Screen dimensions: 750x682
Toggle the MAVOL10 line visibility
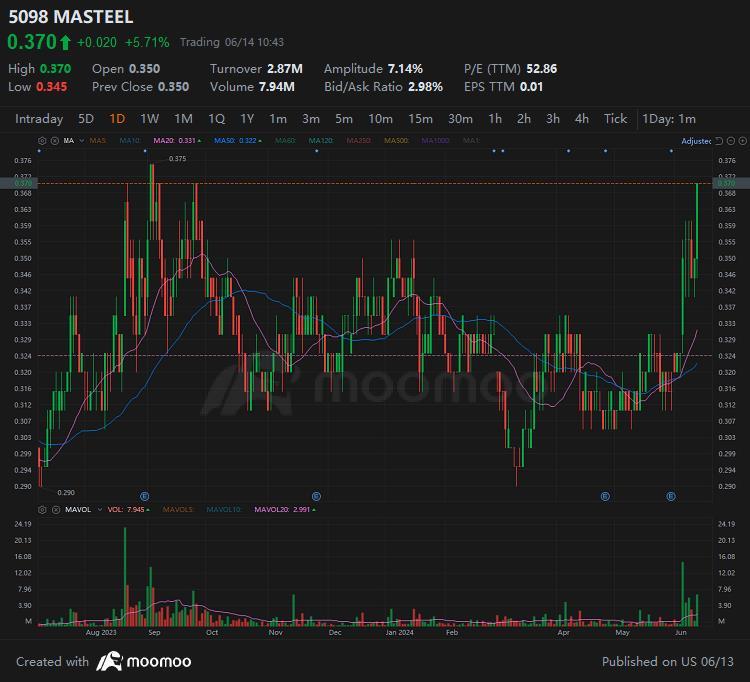pyautogui.click(x=224, y=510)
